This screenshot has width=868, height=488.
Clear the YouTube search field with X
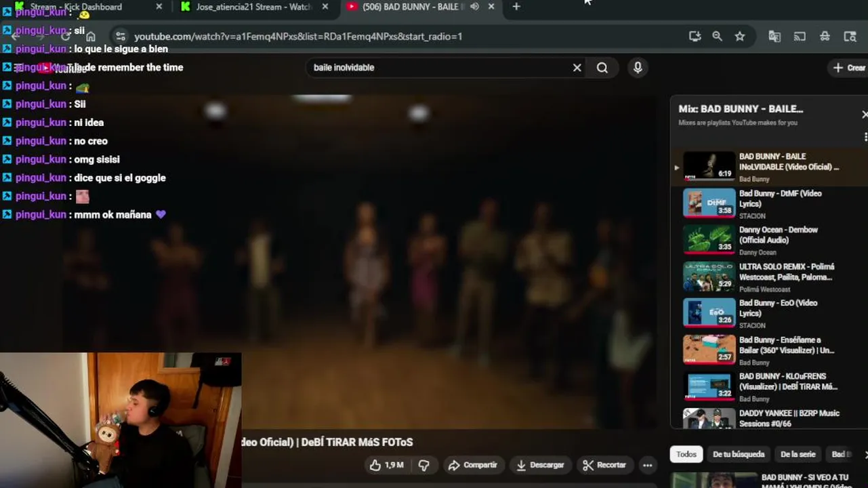577,68
